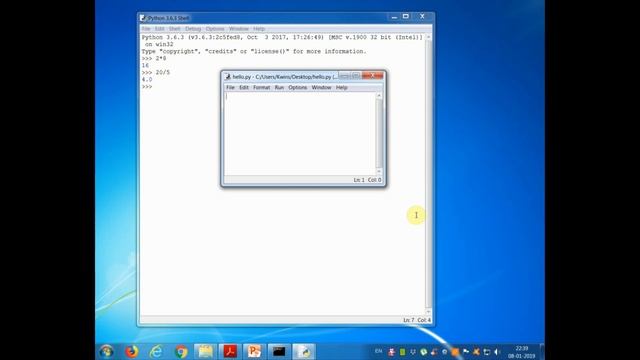The width and height of the screenshot is (640, 360).
Task: Click scroll up arrow in hello.py editor
Action: coord(379,96)
